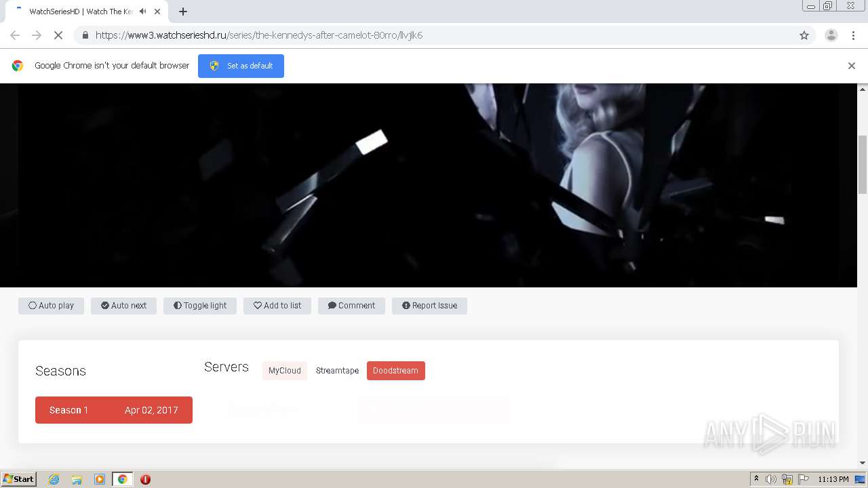Open Chrome three-dot menu

(x=853, y=35)
